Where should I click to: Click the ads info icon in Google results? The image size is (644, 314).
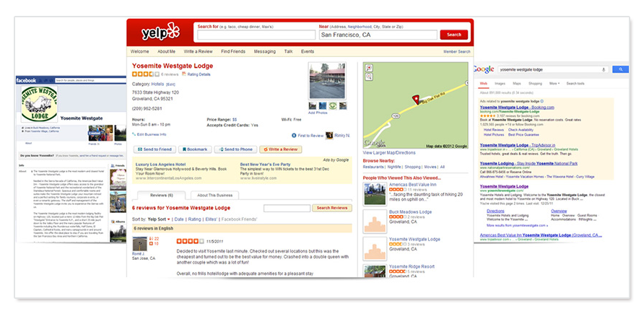(541, 101)
